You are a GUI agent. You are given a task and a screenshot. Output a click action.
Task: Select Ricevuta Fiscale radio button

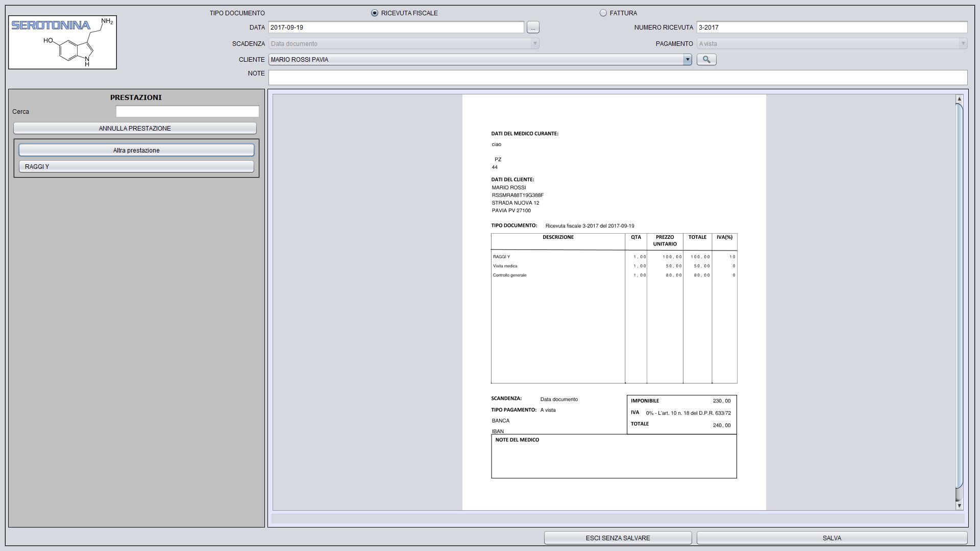click(375, 13)
